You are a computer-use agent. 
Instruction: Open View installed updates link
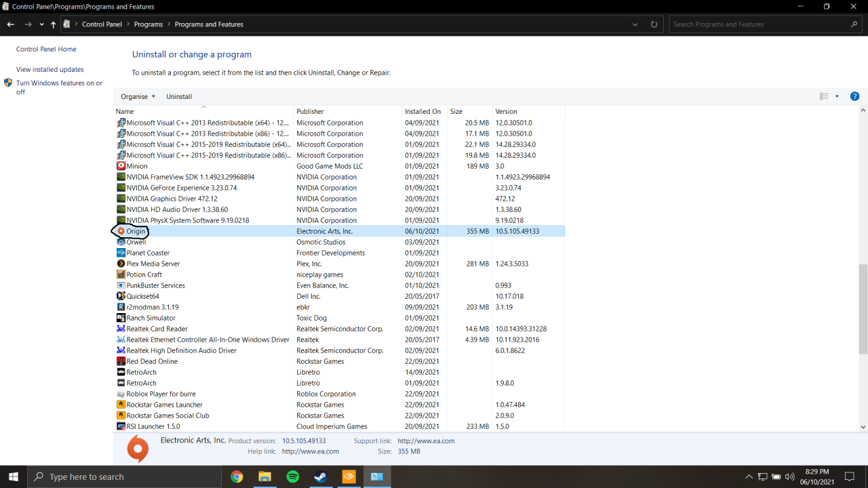click(x=50, y=70)
